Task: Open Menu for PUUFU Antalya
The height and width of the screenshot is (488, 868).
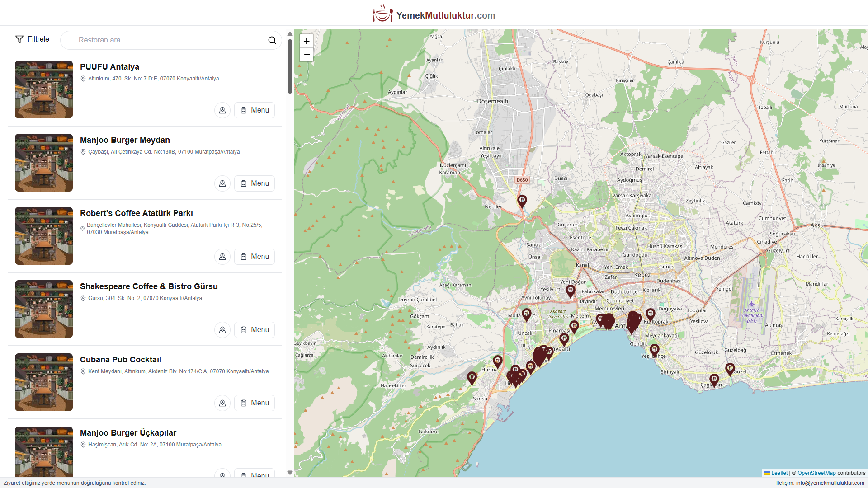Action: pos(255,110)
